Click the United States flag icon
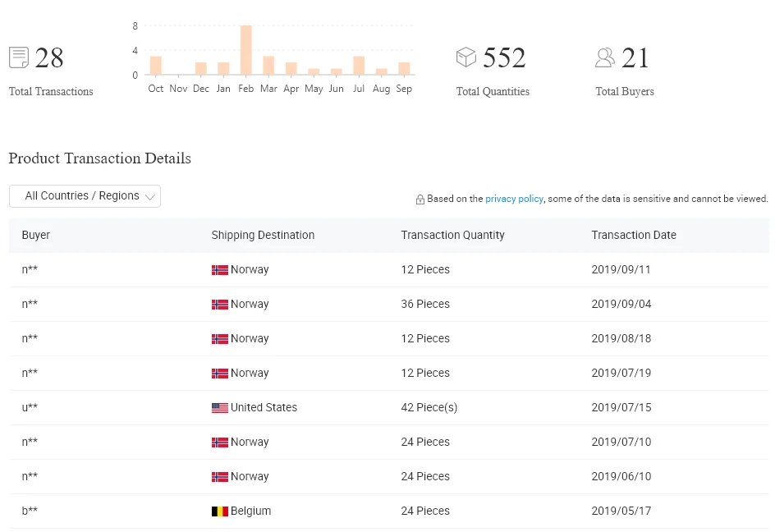 pyautogui.click(x=220, y=408)
